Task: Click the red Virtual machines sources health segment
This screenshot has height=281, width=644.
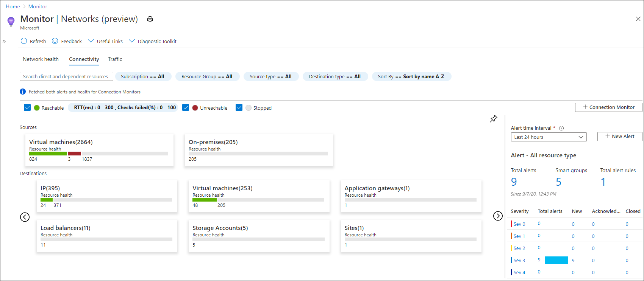Action: (x=74, y=154)
